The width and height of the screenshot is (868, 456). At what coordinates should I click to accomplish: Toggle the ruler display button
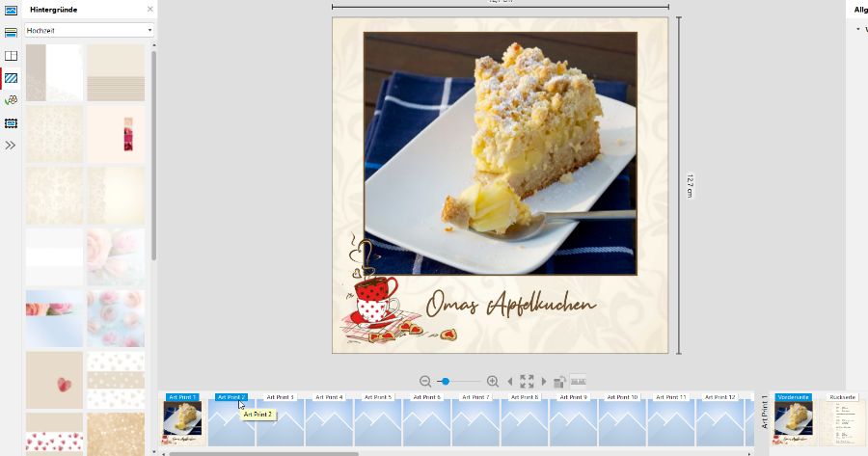coord(578,382)
